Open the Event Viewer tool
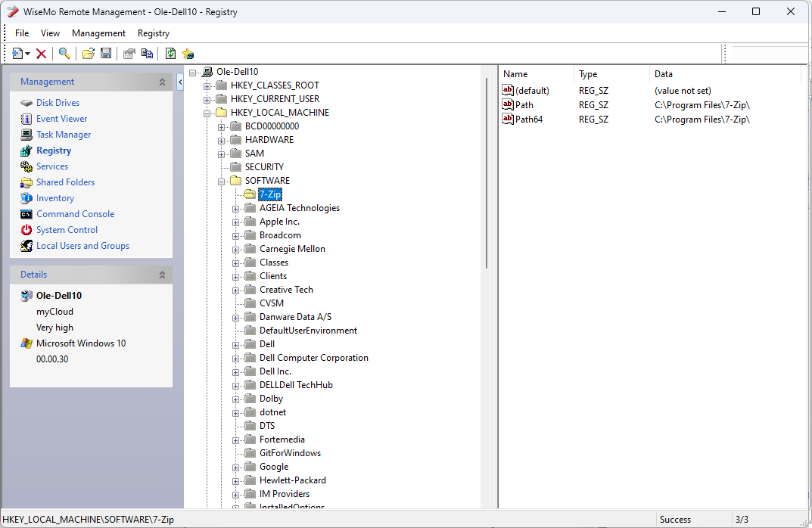812x528 pixels. point(61,118)
